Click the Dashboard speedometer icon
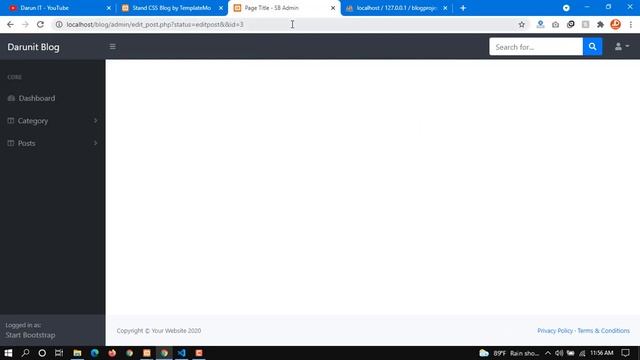Viewport: 640px width, 360px height. tap(11, 98)
